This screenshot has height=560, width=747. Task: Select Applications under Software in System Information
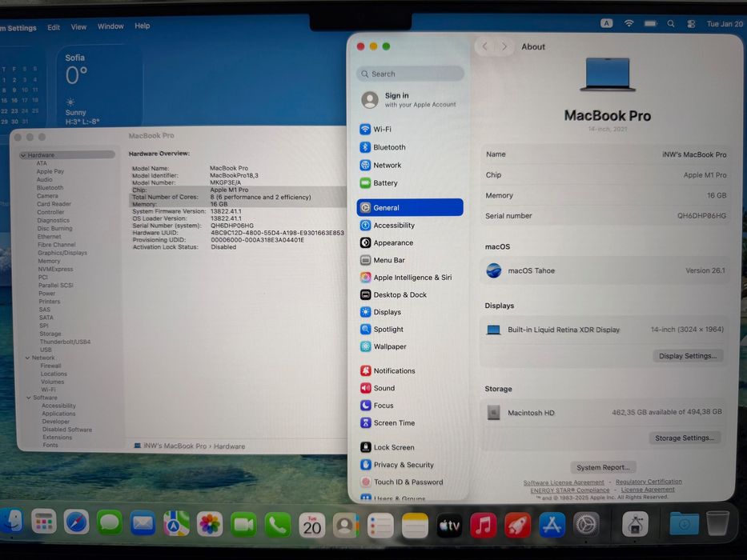58,414
